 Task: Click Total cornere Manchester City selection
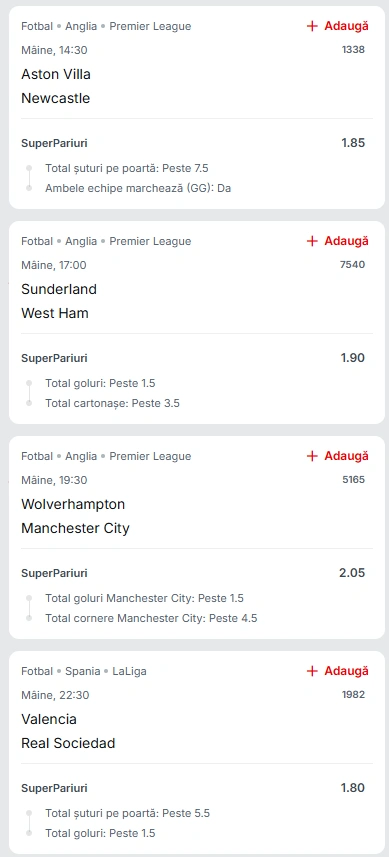coord(151,619)
